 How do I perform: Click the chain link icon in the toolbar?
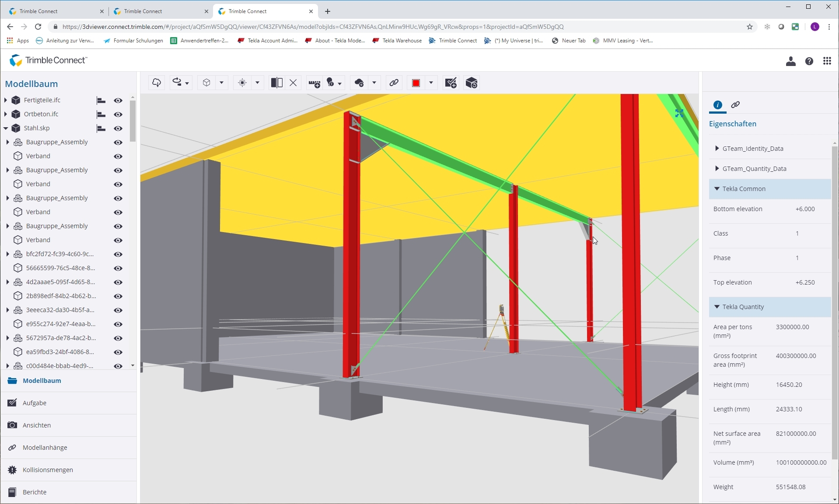pyautogui.click(x=394, y=83)
